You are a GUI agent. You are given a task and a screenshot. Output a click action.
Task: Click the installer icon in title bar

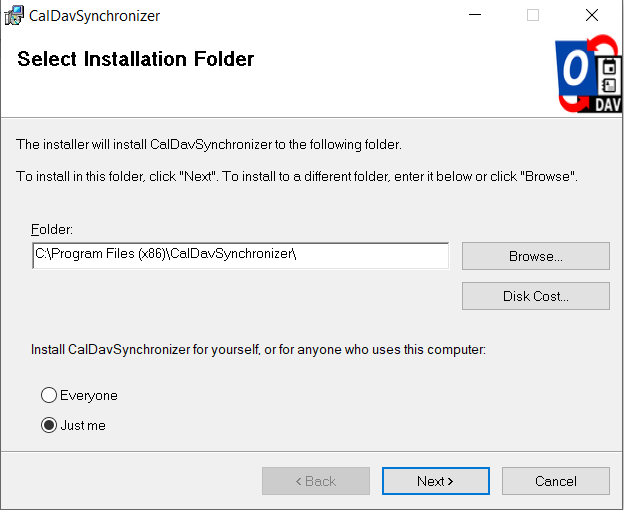pyautogui.click(x=14, y=16)
